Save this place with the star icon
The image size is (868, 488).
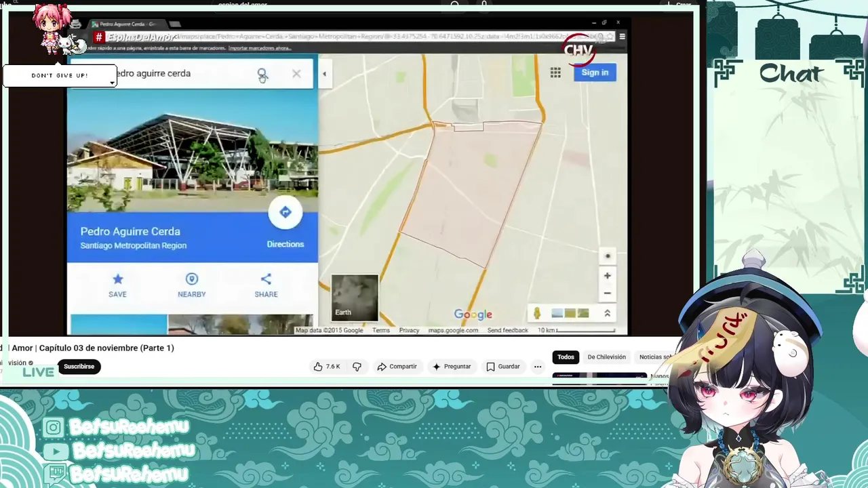pos(117,285)
